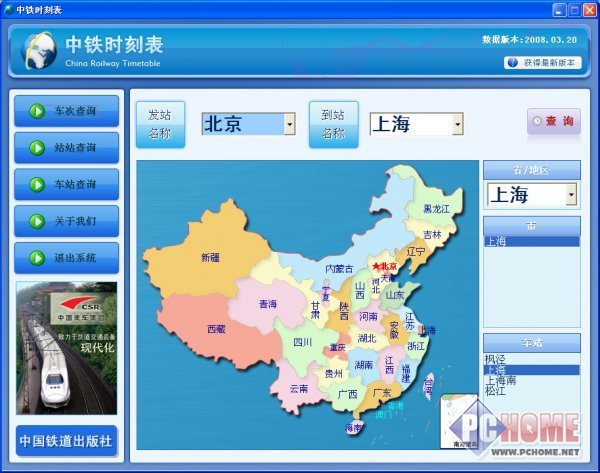Click 湖南 on the map

364,365
